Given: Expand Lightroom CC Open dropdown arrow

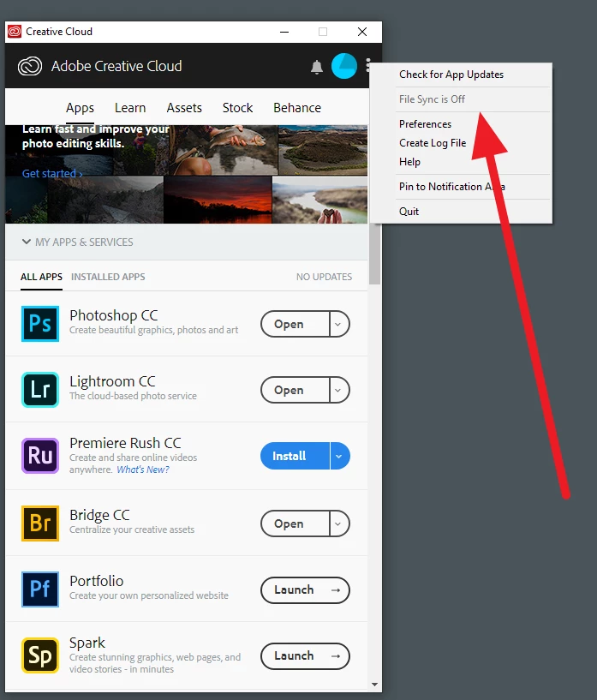Looking at the screenshot, I should 339,390.
